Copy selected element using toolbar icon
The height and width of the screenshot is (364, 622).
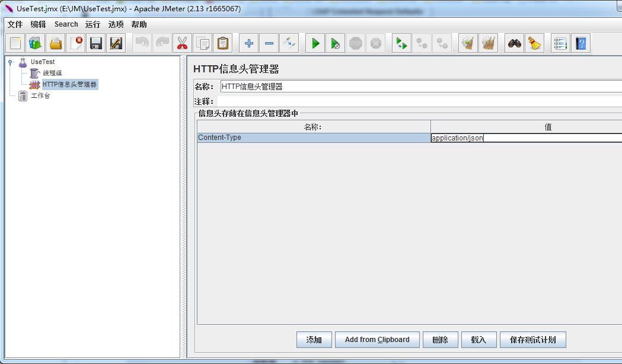(203, 43)
